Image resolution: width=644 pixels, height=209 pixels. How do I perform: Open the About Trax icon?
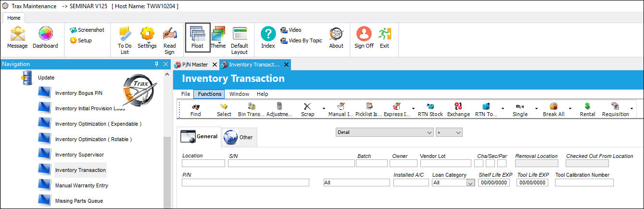click(x=336, y=38)
